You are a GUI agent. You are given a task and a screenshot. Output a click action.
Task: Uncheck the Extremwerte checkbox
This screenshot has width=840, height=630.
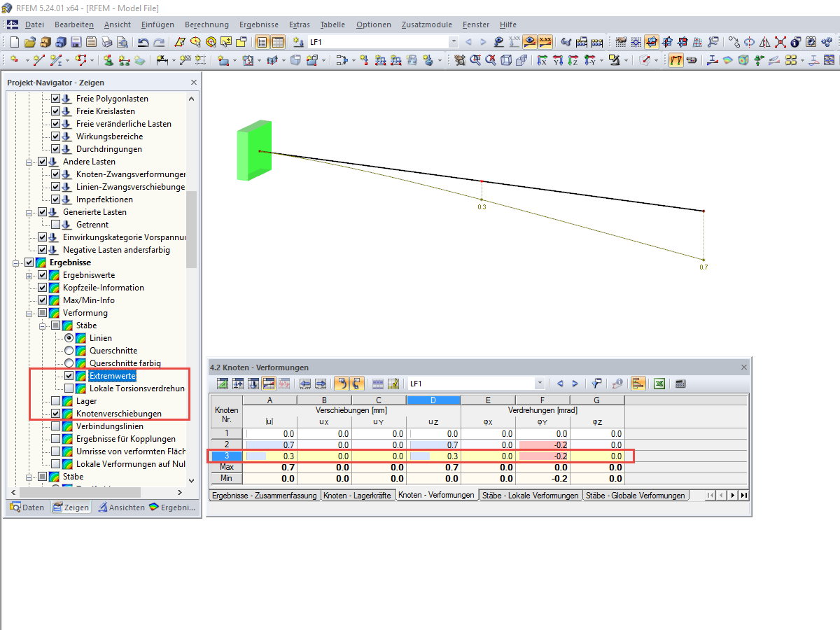pyautogui.click(x=69, y=376)
